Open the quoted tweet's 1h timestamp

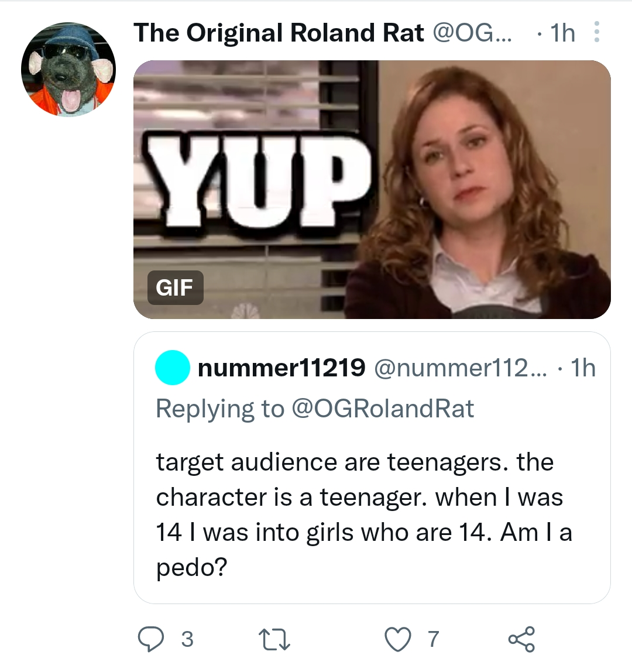tap(583, 368)
